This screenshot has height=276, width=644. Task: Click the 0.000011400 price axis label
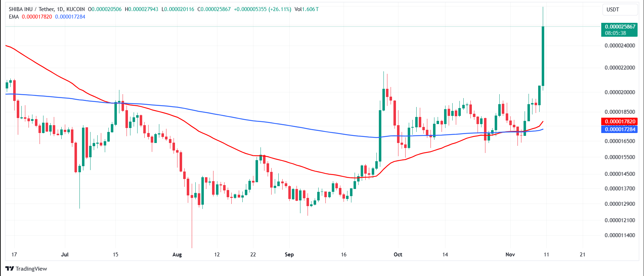click(x=620, y=235)
